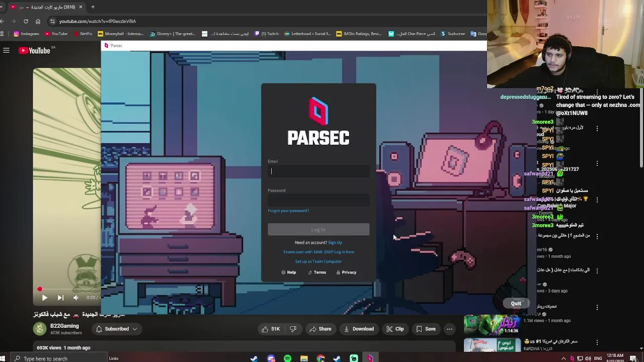Open Parsec from the taskbar
644x362 pixels.
click(370, 358)
